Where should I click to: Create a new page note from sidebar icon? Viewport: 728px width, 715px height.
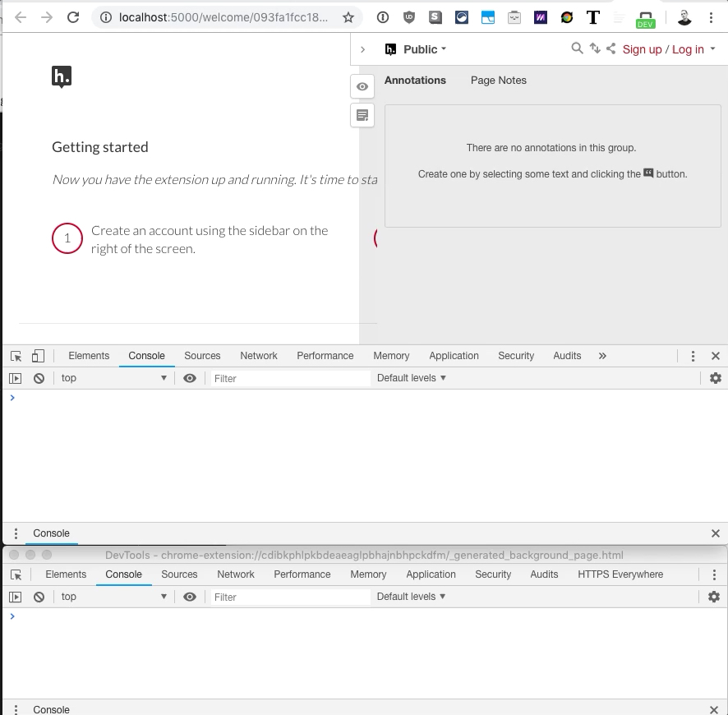pyautogui.click(x=362, y=115)
